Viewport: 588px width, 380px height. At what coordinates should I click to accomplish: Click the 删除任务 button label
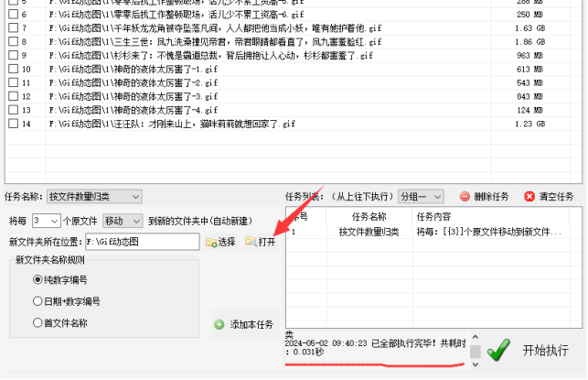(x=491, y=196)
